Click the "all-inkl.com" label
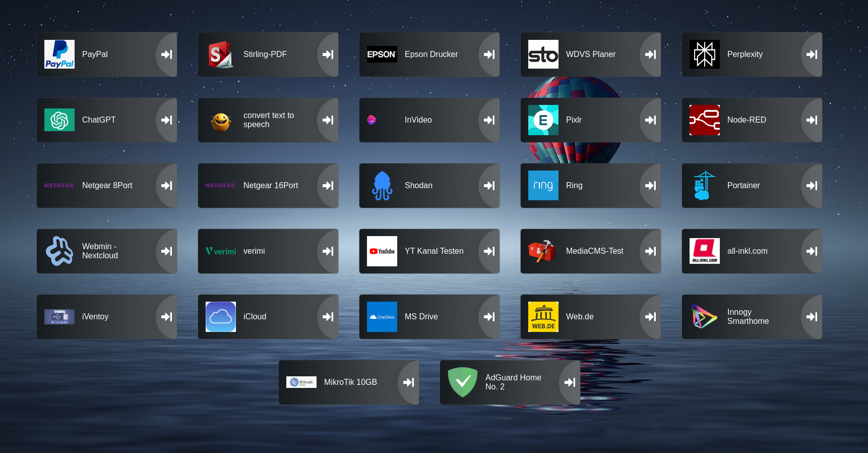 pos(748,251)
